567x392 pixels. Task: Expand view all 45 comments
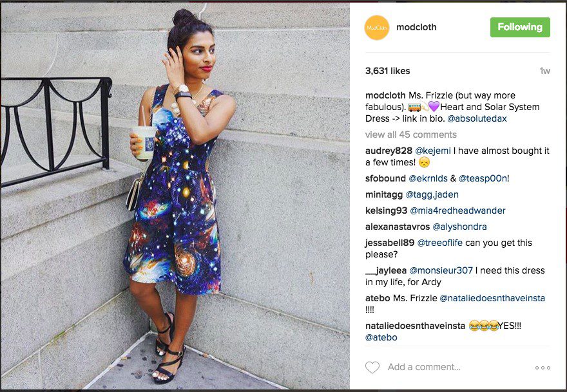click(411, 135)
